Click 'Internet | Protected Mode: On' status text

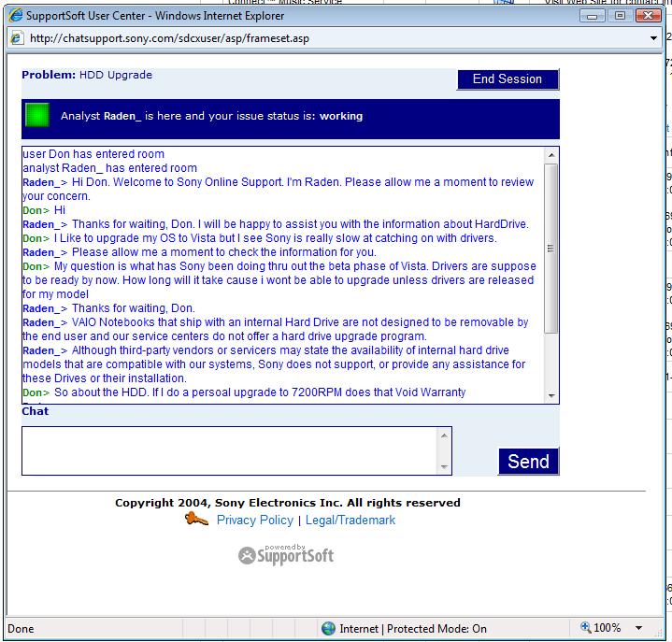413,629
